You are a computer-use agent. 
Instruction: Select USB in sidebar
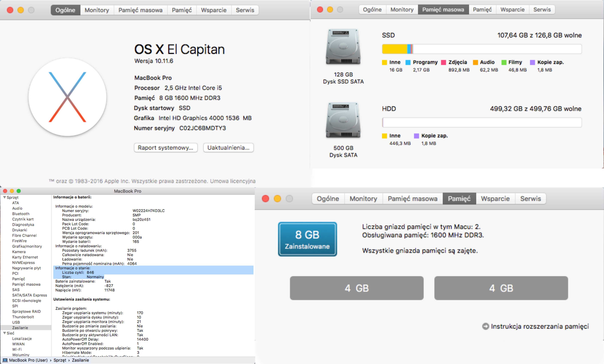(x=16, y=322)
